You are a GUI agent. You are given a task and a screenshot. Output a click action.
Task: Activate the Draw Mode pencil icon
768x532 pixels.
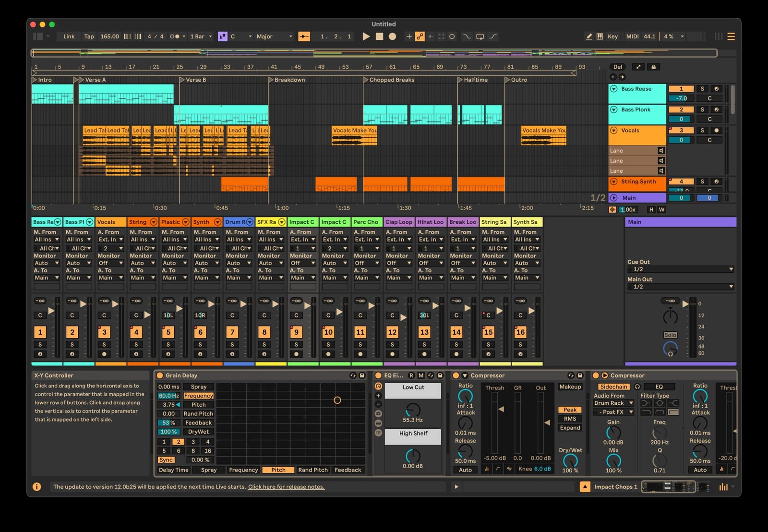click(x=589, y=36)
